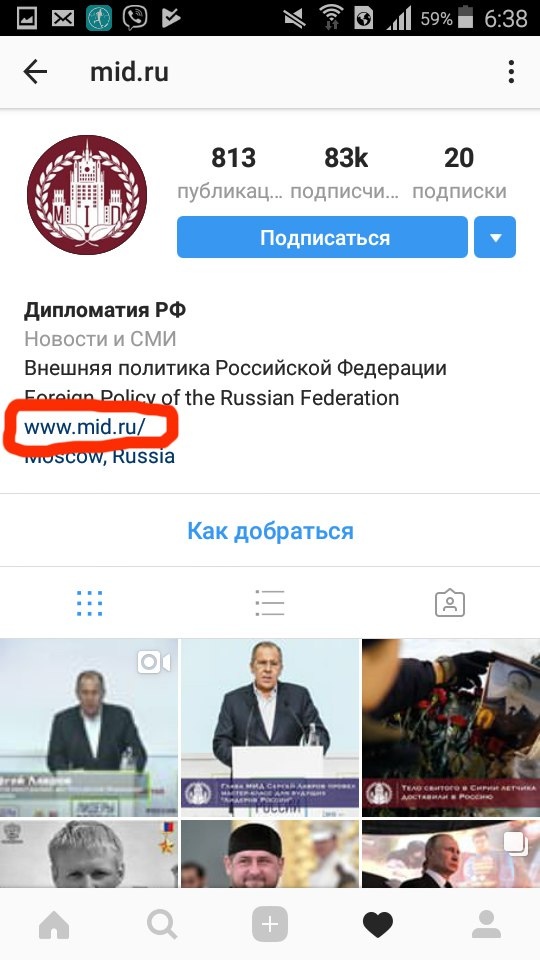Switch to list view tab
The width and height of the screenshot is (540, 960).
tap(269, 603)
